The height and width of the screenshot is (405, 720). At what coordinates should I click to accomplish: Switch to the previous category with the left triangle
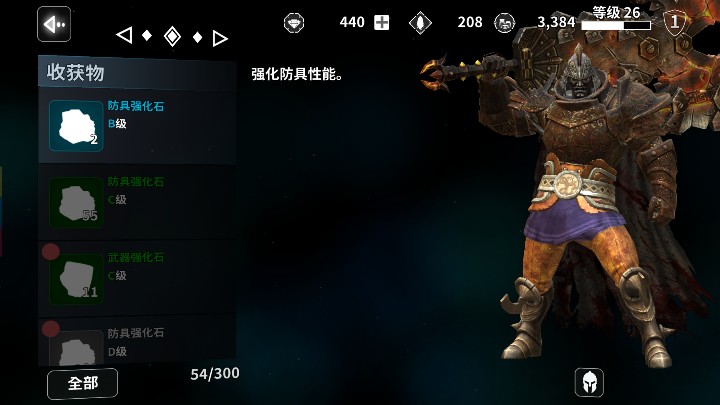[x=124, y=35]
